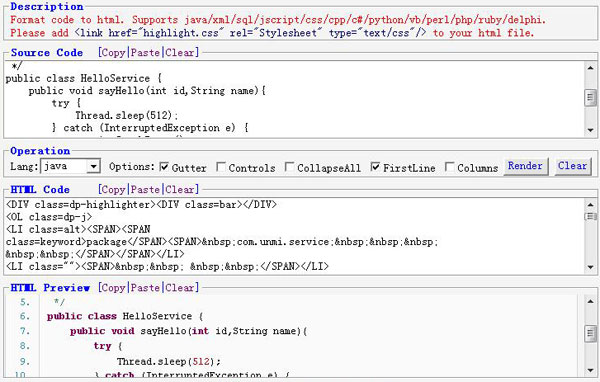Enable the CollapseAll checkbox
Viewport: 600px width, 382px height.
(x=290, y=167)
